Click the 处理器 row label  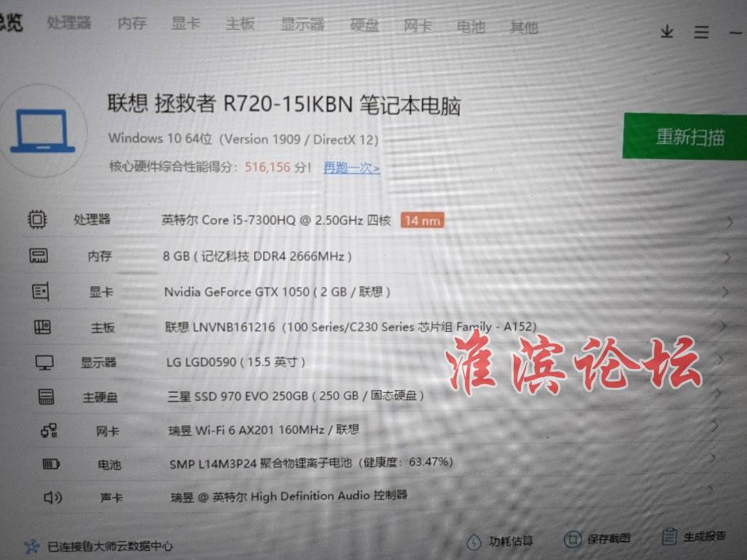(x=92, y=219)
